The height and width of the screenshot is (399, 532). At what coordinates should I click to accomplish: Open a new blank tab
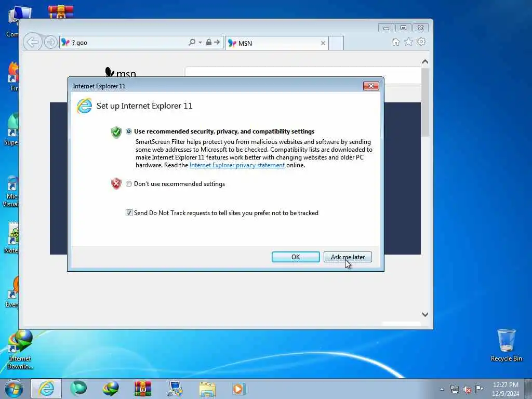pyautogui.click(x=336, y=43)
